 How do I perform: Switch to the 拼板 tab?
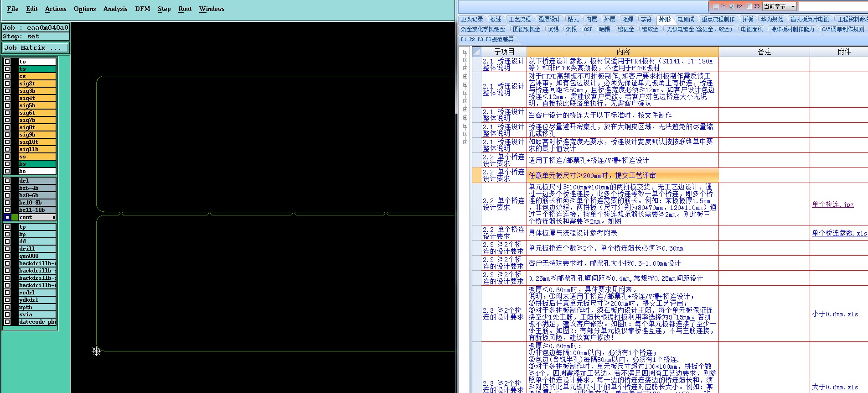748,19
